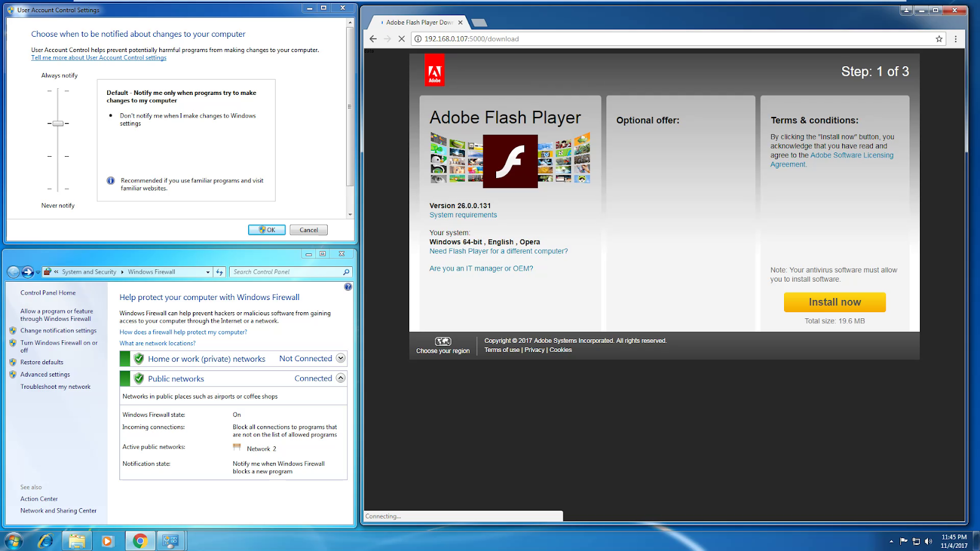Open the Windows Firewall help question icon
Image resolution: width=980 pixels, height=551 pixels.
(348, 287)
